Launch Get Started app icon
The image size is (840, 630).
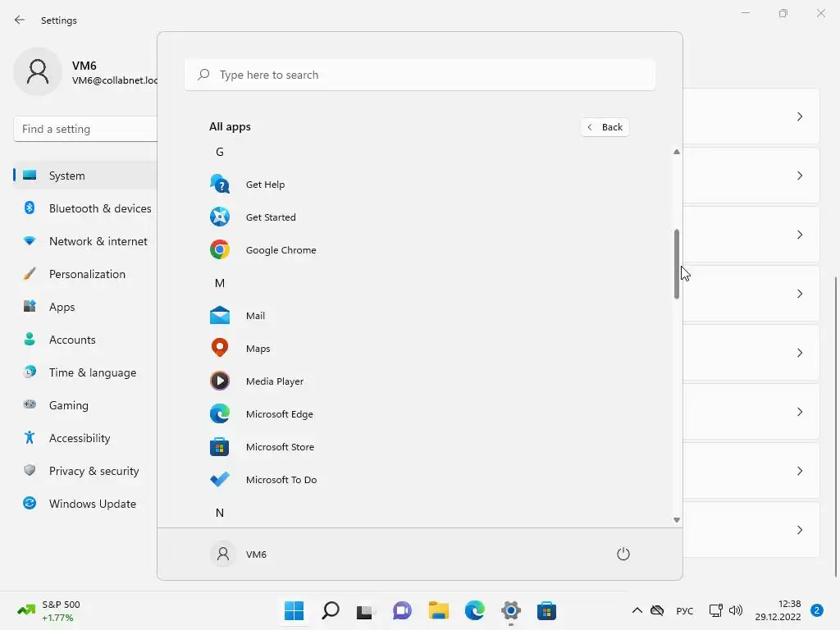pos(220,217)
